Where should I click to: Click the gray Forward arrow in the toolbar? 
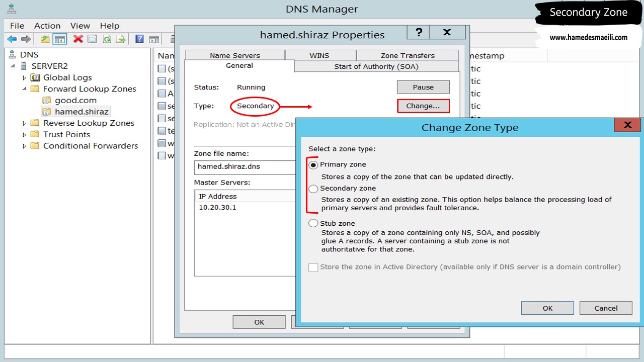point(26,39)
